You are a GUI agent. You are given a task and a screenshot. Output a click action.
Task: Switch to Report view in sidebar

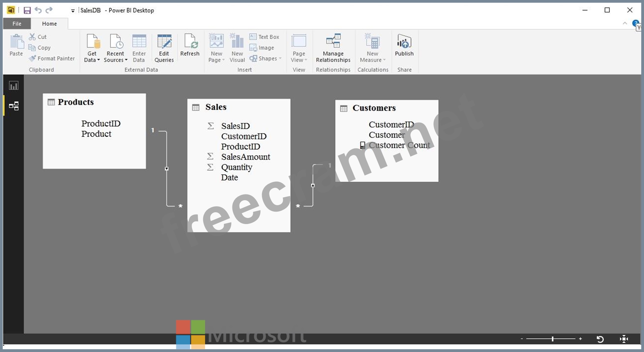[13, 86]
